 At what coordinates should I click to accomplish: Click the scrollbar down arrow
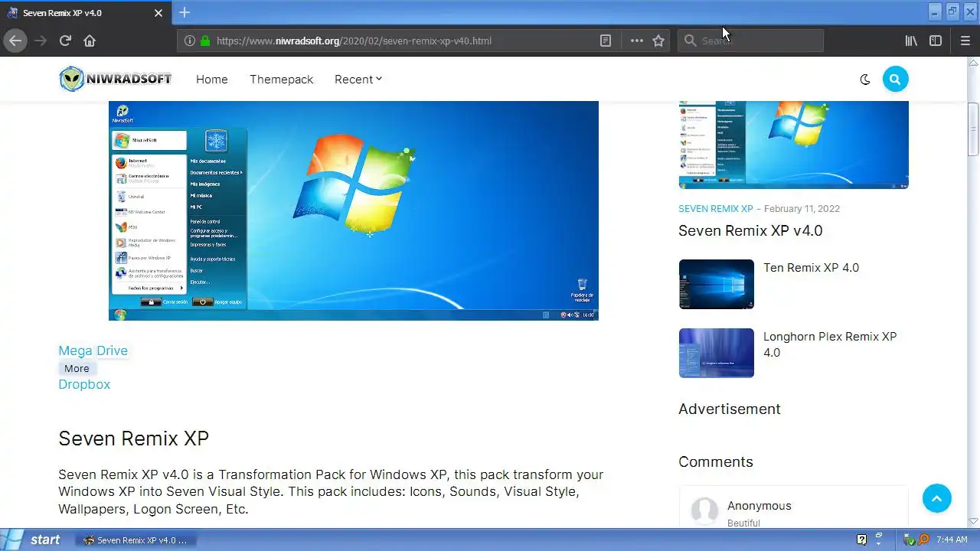(973, 521)
